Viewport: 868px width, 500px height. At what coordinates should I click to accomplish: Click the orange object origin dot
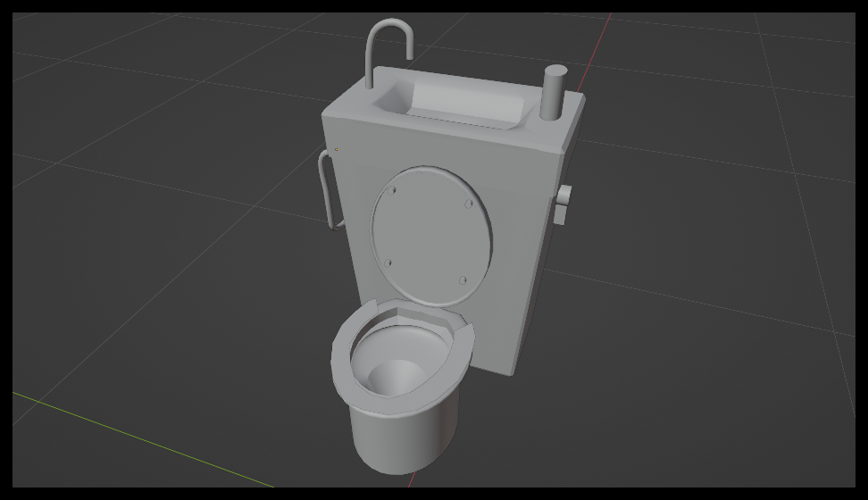point(337,149)
